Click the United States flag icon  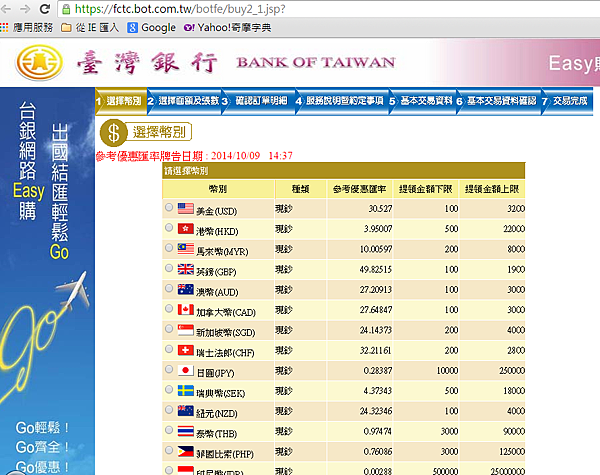coord(186,209)
